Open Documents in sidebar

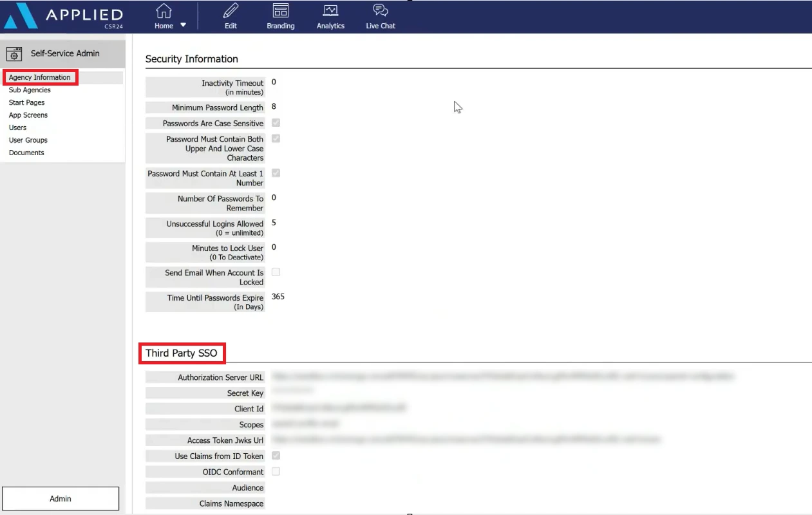tap(26, 153)
